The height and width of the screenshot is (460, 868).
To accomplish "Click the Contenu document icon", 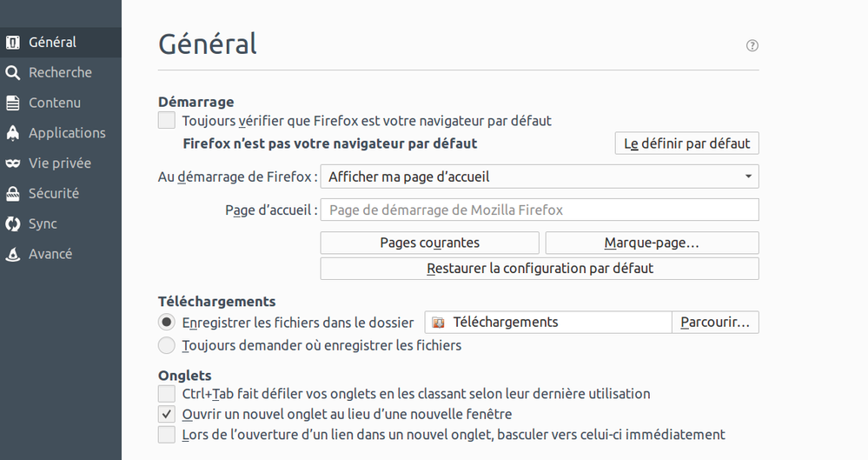I will click(13, 103).
